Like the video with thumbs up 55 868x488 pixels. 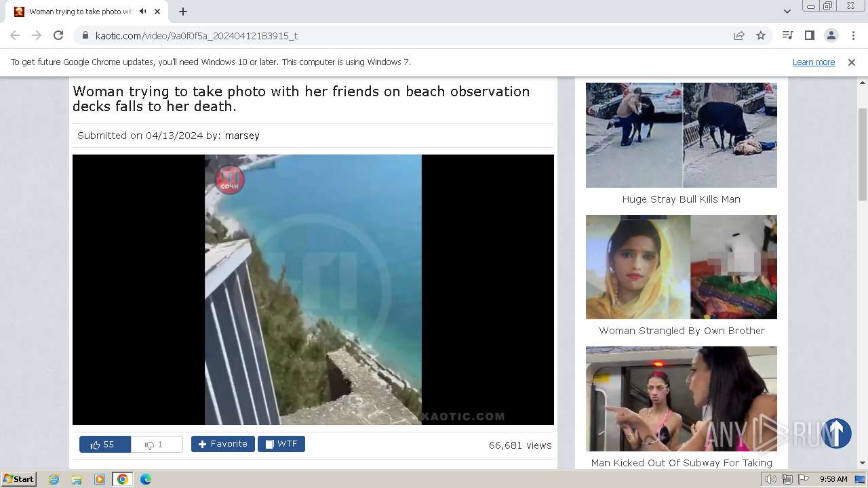click(104, 445)
